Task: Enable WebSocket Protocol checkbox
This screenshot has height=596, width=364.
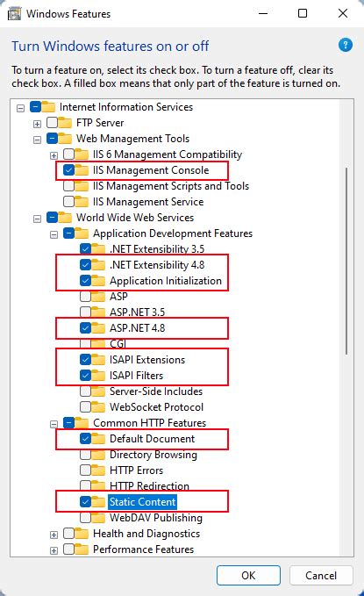Action: tap(85, 407)
